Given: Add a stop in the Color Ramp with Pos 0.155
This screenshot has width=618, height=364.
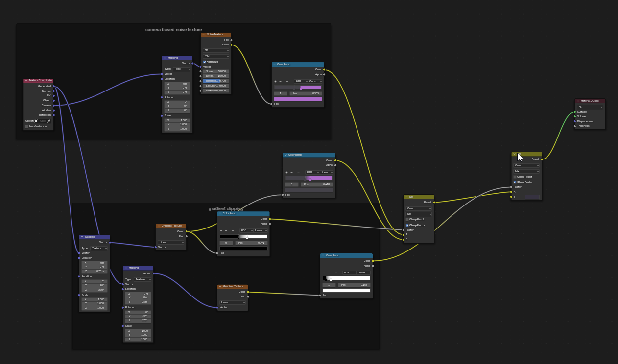Looking at the screenshot, I should pos(324,273).
